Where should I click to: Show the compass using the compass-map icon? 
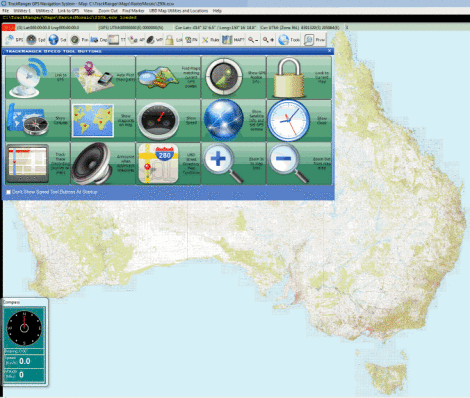[38, 120]
